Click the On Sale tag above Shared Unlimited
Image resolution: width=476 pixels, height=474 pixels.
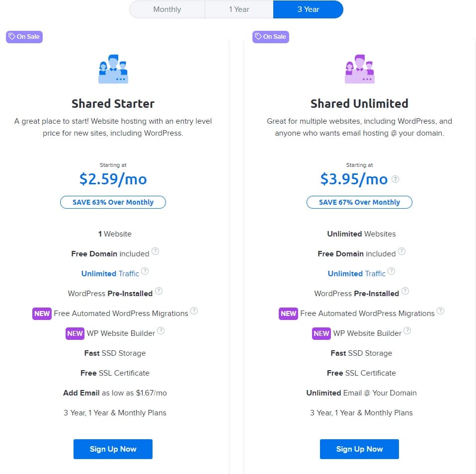tap(270, 36)
